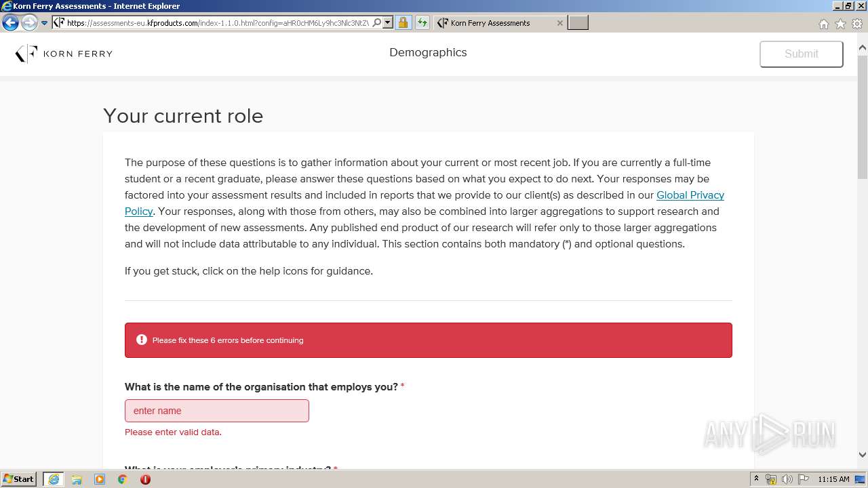Click the Submit button
Image resolution: width=868 pixels, height=488 pixels.
click(802, 54)
